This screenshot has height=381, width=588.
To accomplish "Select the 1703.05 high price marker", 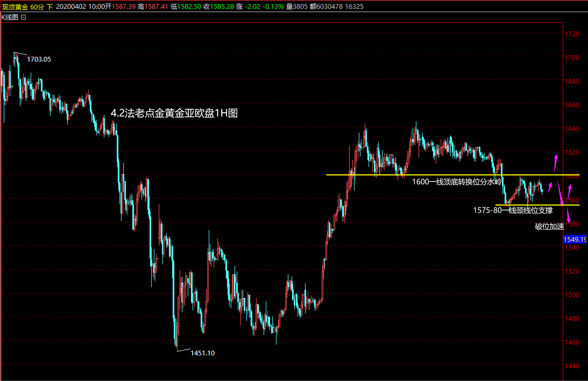I will (39, 59).
